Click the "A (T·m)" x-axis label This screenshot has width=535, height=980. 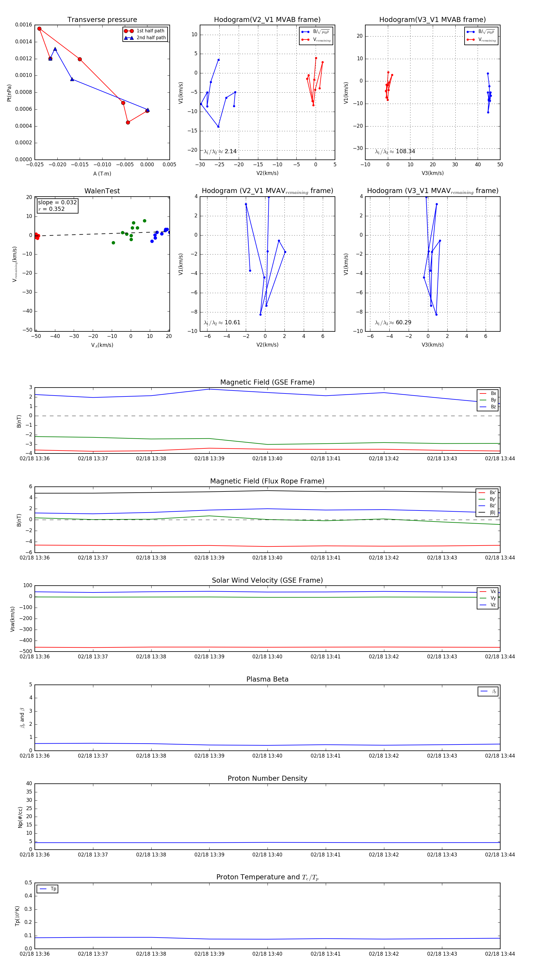click(x=102, y=174)
